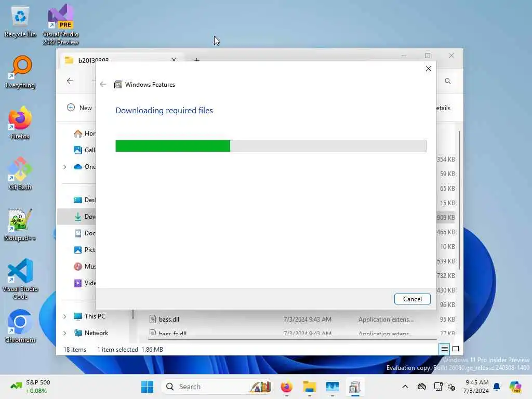Screen dimensions: 532x399
Task: Open Copilot Preview in taskbar
Action: point(515,387)
